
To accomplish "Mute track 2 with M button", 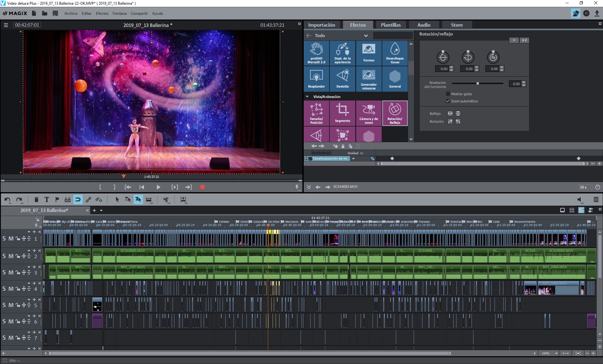I will 11,256.
